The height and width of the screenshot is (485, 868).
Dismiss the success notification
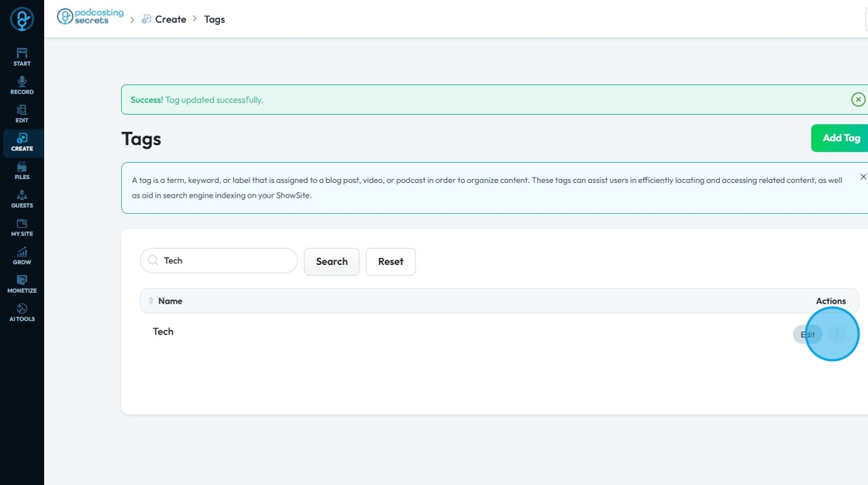click(x=858, y=100)
